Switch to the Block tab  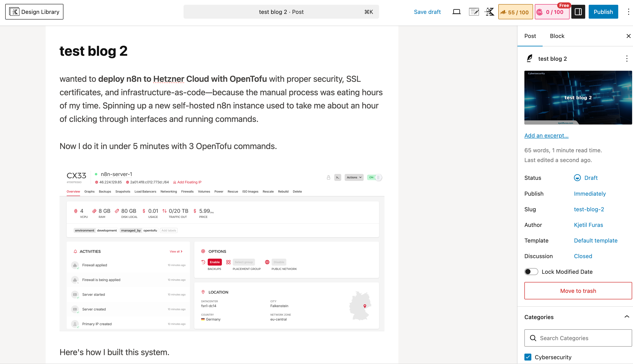[557, 36]
